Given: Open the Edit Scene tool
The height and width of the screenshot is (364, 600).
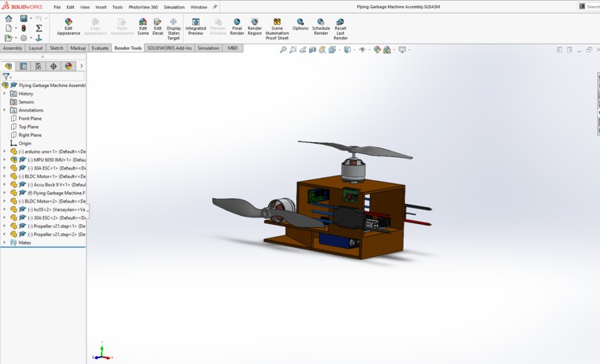Looking at the screenshot, I should tap(143, 27).
